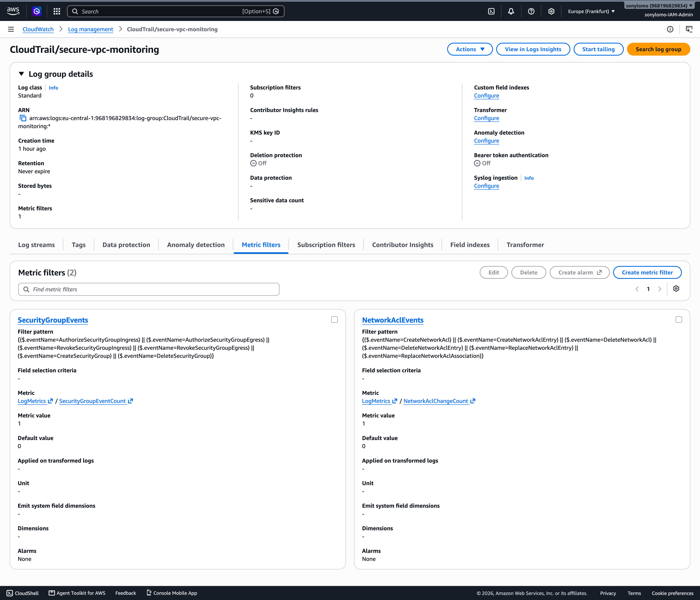Switch to the Anomaly detection tab
The width and height of the screenshot is (700, 600).
[x=196, y=245]
